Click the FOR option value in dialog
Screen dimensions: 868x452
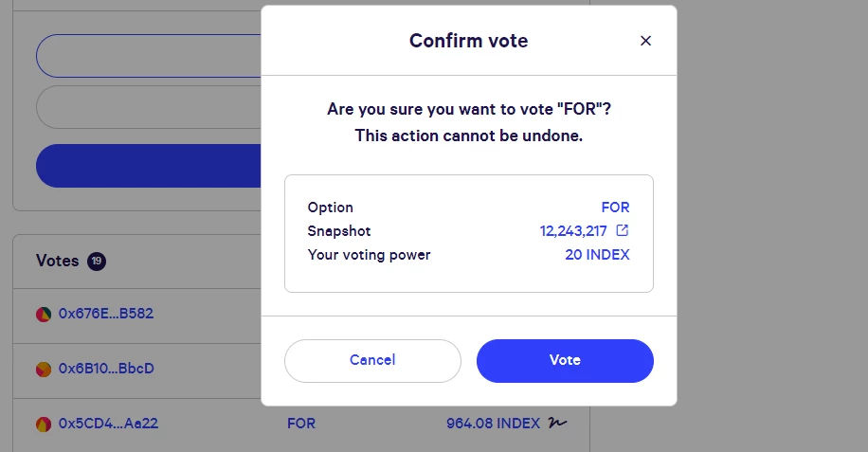click(x=615, y=208)
